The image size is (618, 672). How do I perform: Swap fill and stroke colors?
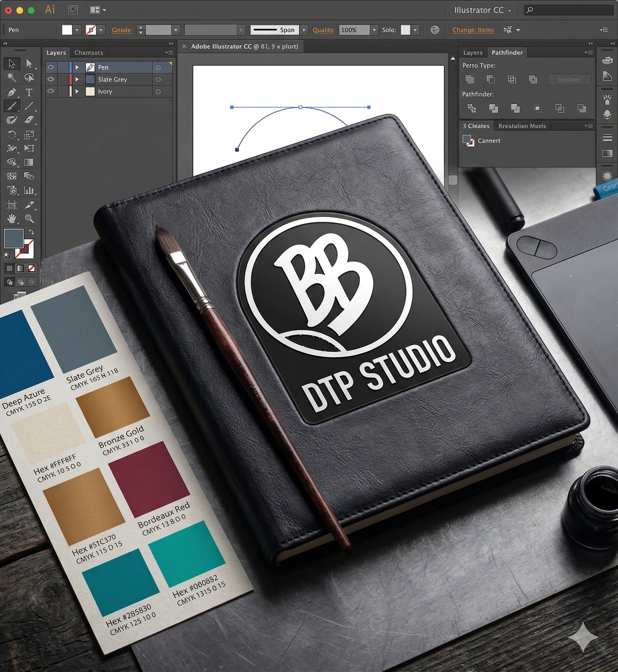tap(31, 232)
